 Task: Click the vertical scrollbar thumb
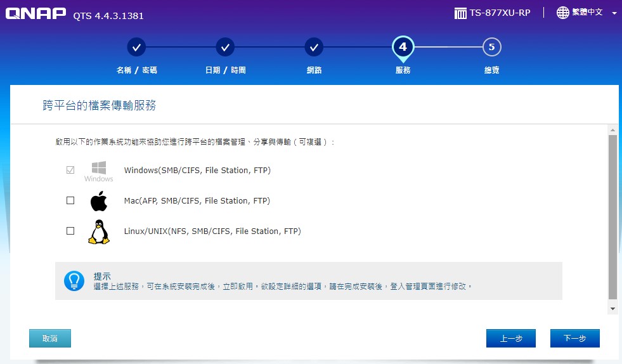tap(612, 216)
